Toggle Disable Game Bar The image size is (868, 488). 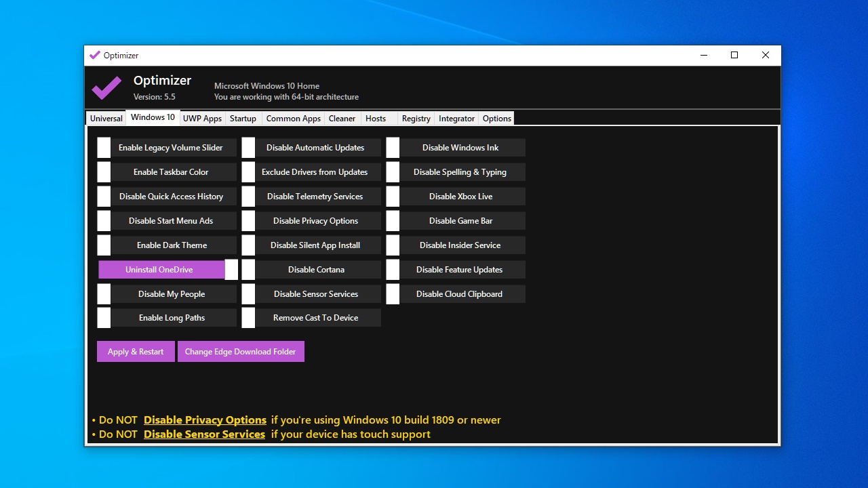[456, 221]
